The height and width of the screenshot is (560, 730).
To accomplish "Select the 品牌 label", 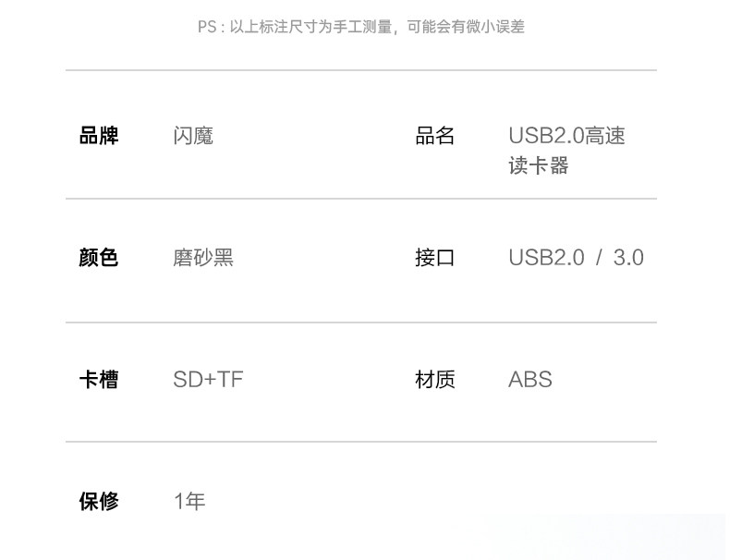I will (99, 136).
